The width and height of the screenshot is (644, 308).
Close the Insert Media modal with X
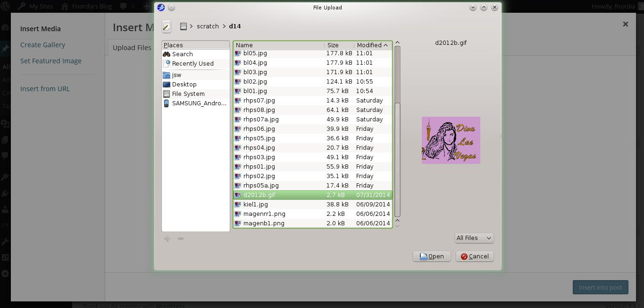(626, 24)
